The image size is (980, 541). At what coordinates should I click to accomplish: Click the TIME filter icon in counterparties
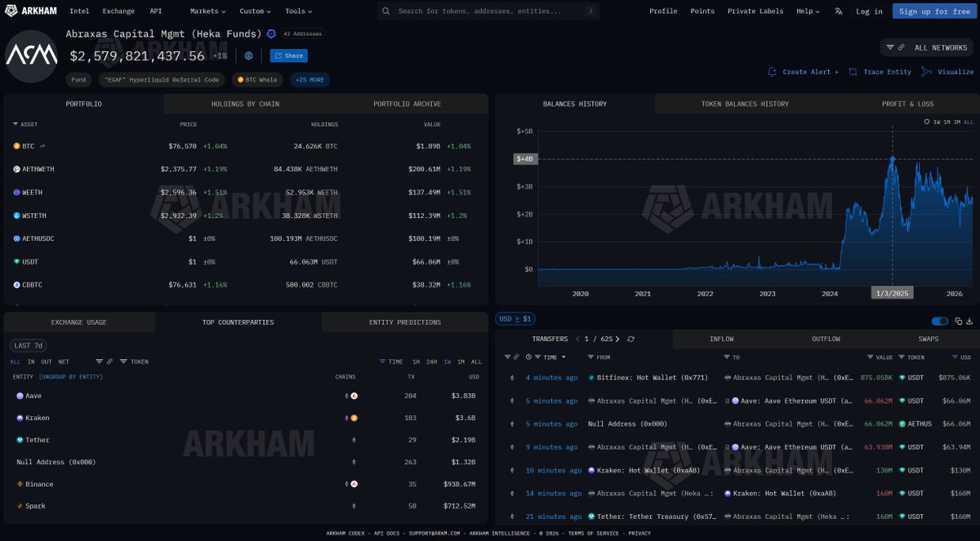tap(382, 361)
